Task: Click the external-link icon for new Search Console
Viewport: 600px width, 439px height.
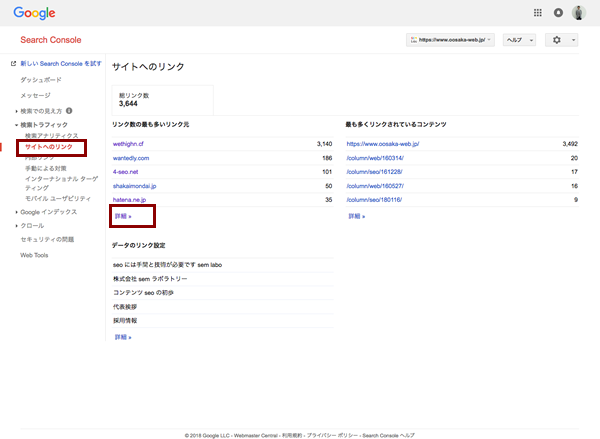Action: pos(12,63)
